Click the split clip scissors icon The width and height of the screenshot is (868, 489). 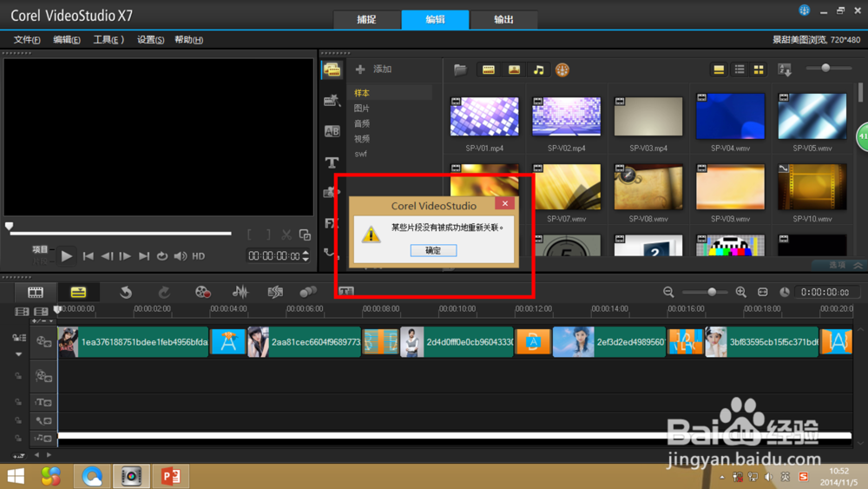tap(286, 235)
